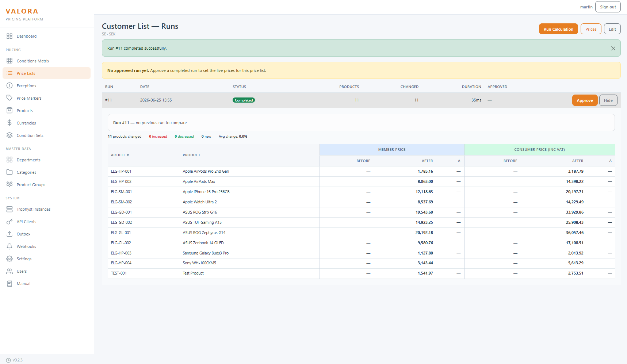Click the Price Markers tag icon
This screenshot has width=627, height=364.
click(9, 98)
